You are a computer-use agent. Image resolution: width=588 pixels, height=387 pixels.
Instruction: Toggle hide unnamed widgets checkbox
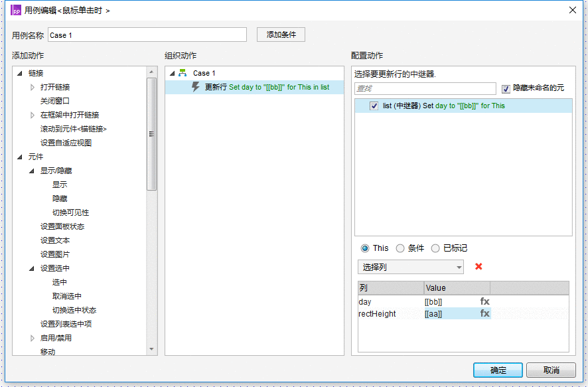coord(506,88)
